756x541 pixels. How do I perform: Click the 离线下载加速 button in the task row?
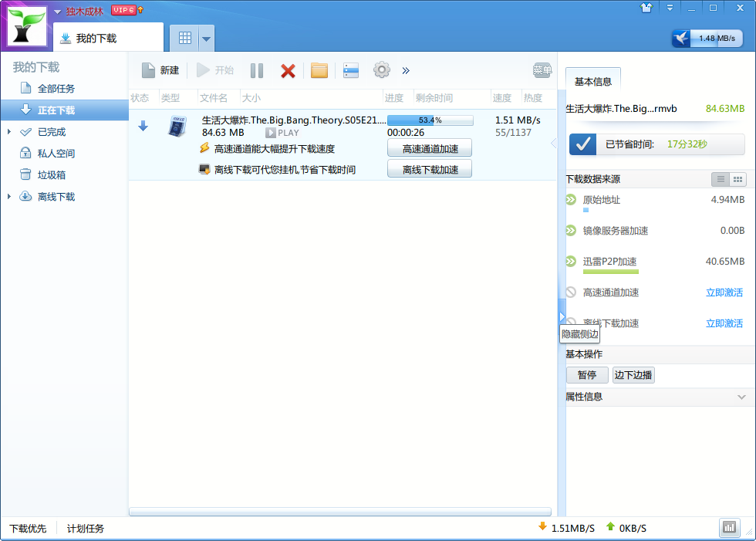pyautogui.click(x=430, y=169)
